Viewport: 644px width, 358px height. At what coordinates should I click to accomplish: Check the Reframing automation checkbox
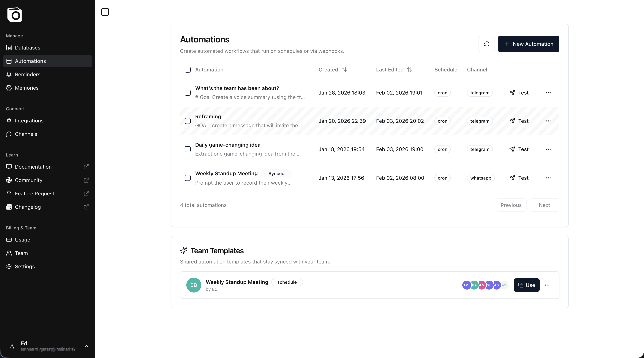[x=187, y=121]
